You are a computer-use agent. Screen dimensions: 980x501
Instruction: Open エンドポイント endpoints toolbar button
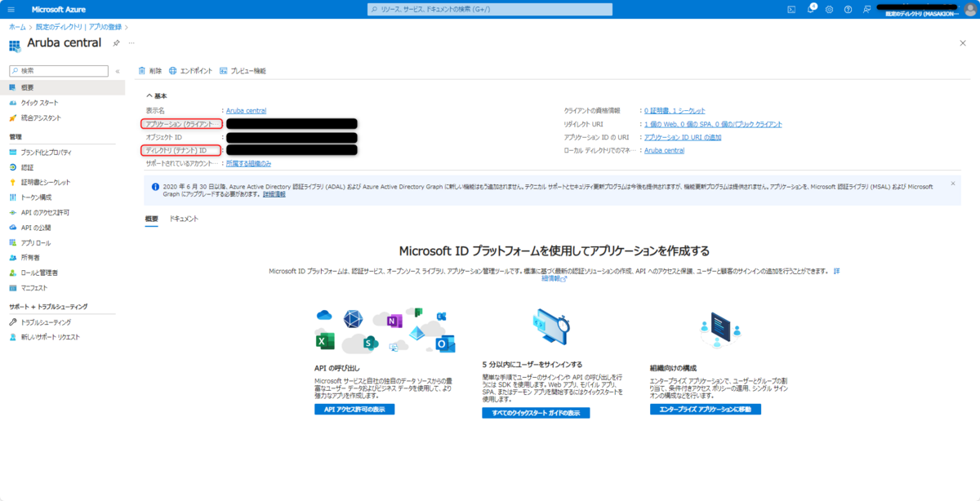pos(190,71)
